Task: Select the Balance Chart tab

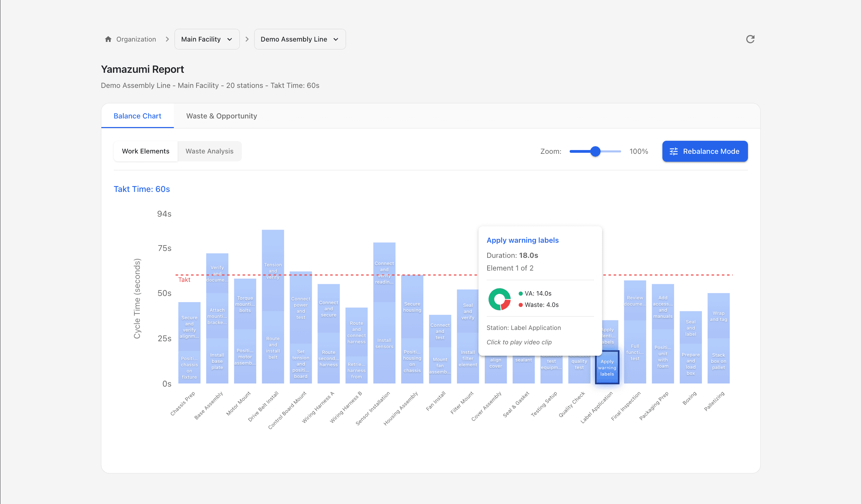Action: click(137, 116)
